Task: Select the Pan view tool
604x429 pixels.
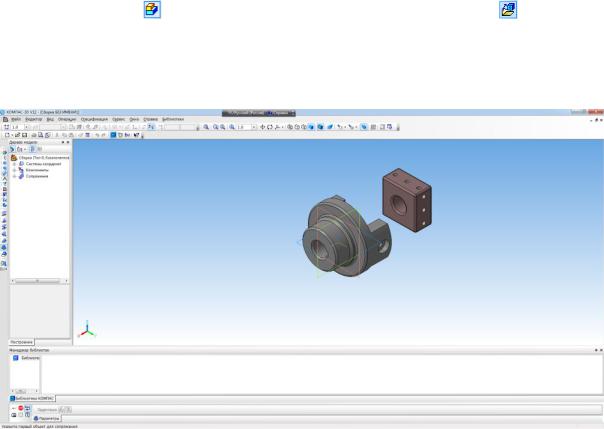Action: (x=262, y=127)
